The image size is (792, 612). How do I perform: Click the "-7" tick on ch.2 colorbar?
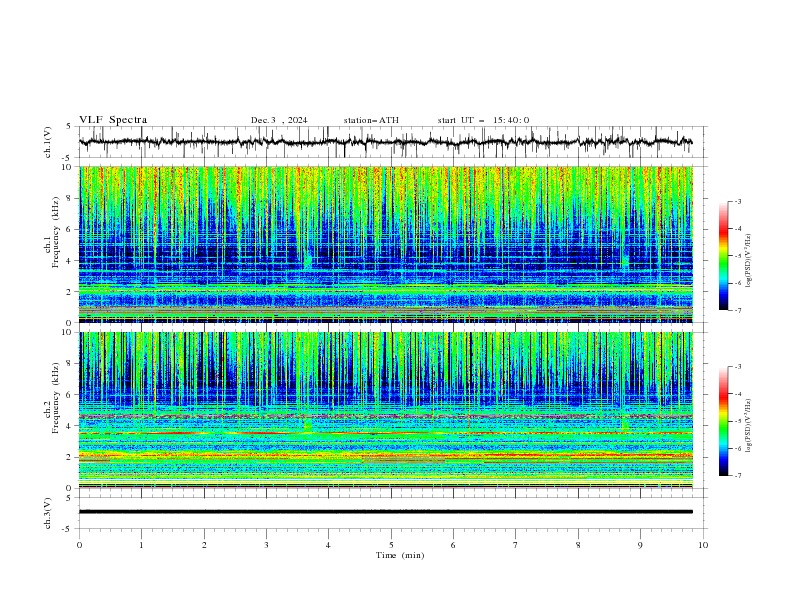click(738, 475)
